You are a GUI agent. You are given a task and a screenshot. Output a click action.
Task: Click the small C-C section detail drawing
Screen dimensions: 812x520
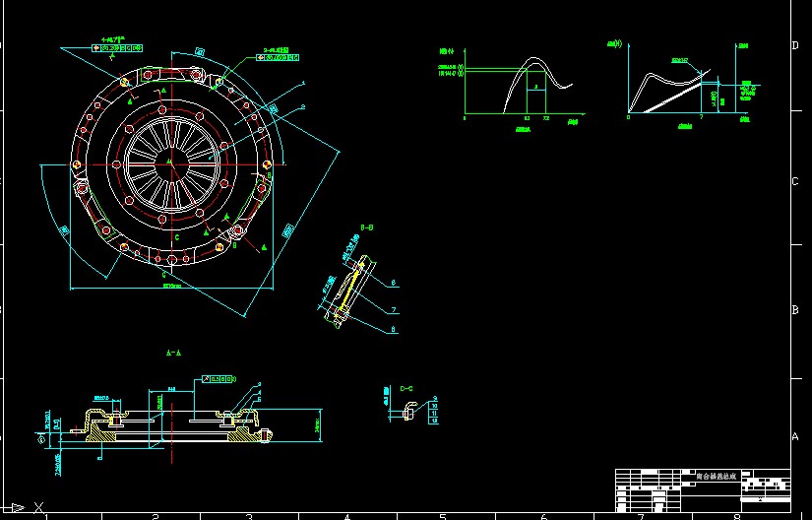tap(406, 409)
